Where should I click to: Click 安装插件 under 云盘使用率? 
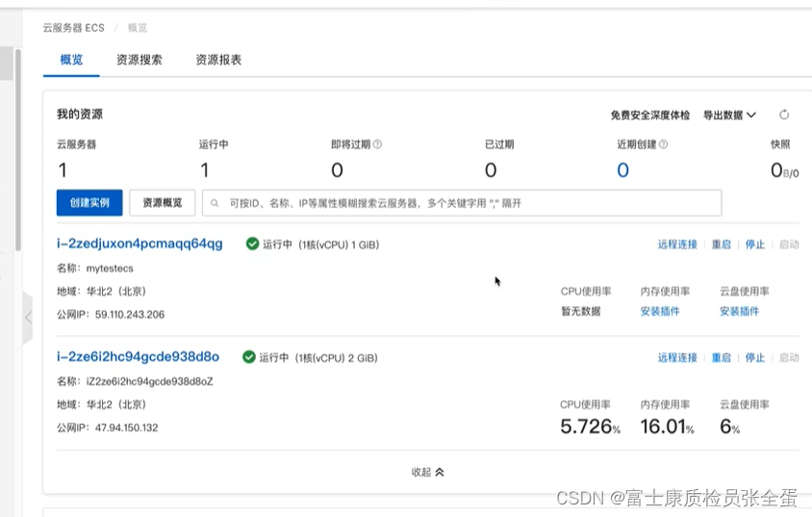(x=740, y=311)
